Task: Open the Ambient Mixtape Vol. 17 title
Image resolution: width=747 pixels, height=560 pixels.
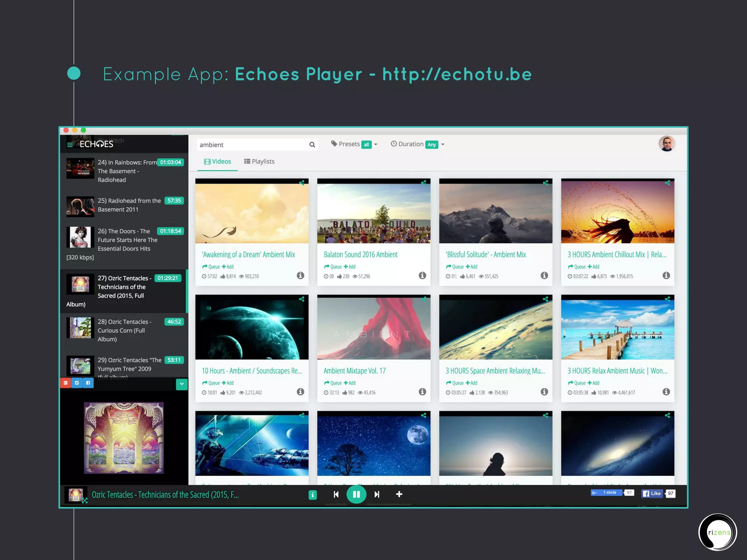Action: (x=355, y=371)
